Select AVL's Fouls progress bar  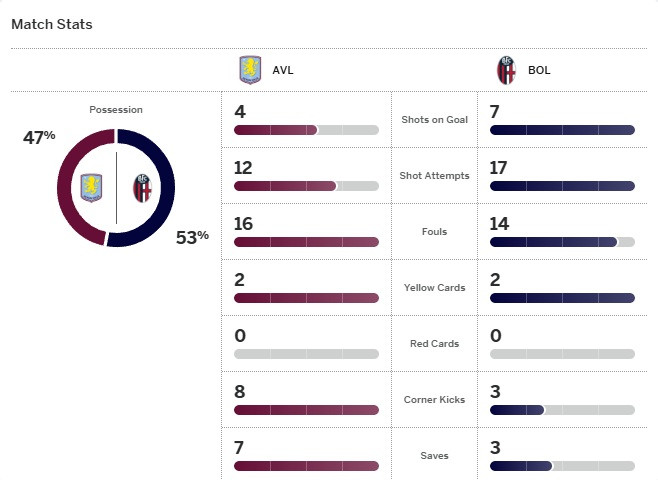[306, 242]
